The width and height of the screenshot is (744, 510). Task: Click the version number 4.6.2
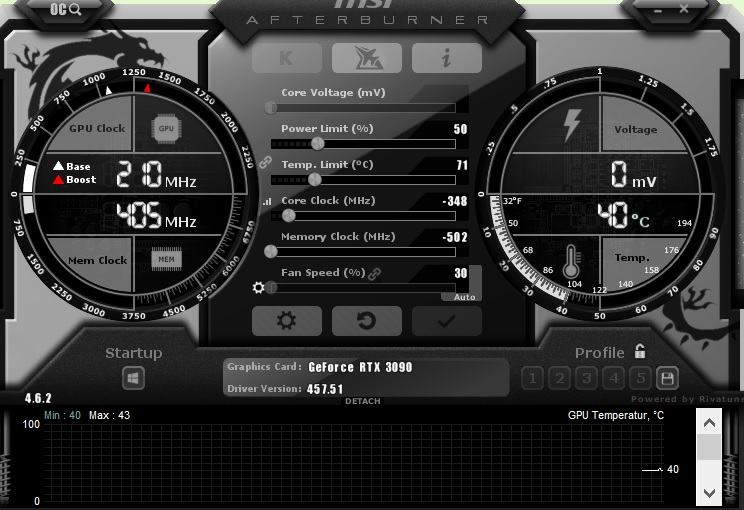(x=38, y=398)
